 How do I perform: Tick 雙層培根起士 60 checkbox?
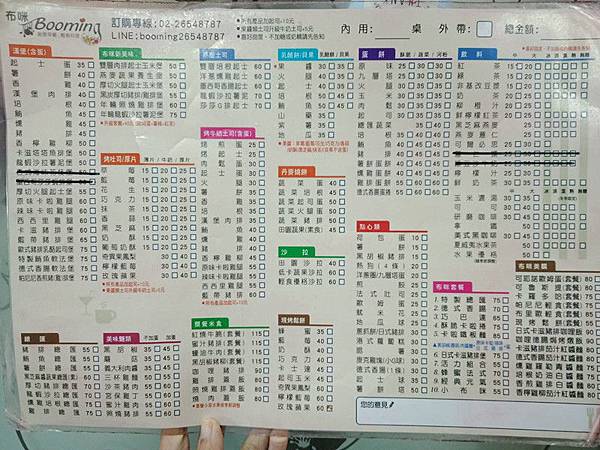tap(267, 66)
